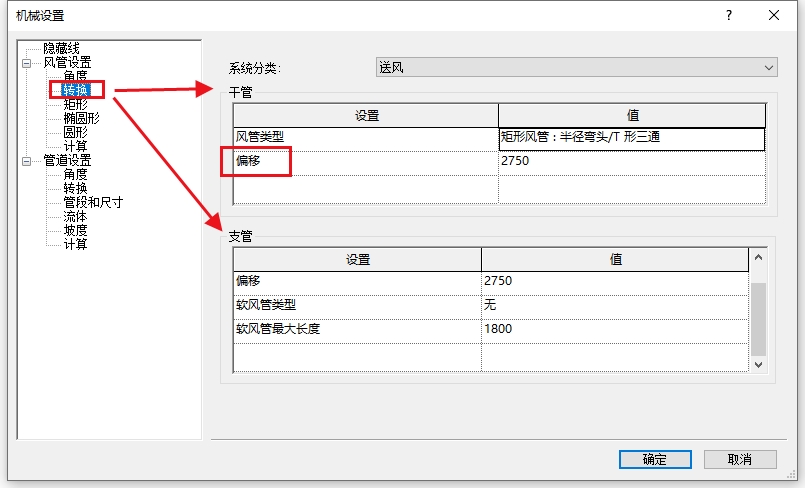Select 角度 under 管道设置

coord(75,174)
